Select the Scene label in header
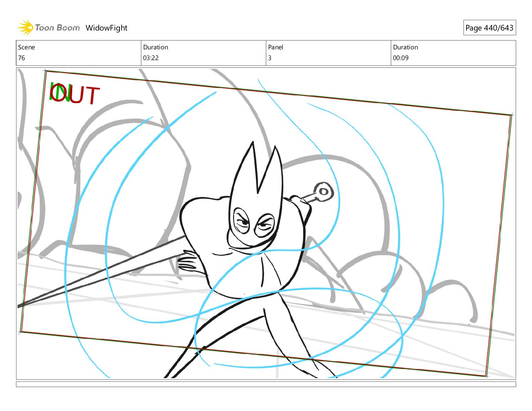 [27, 47]
